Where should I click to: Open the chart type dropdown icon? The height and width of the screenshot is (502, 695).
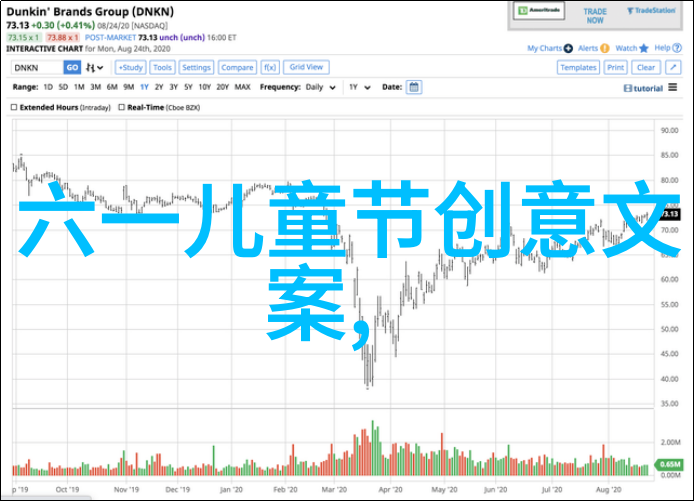(x=94, y=68)
